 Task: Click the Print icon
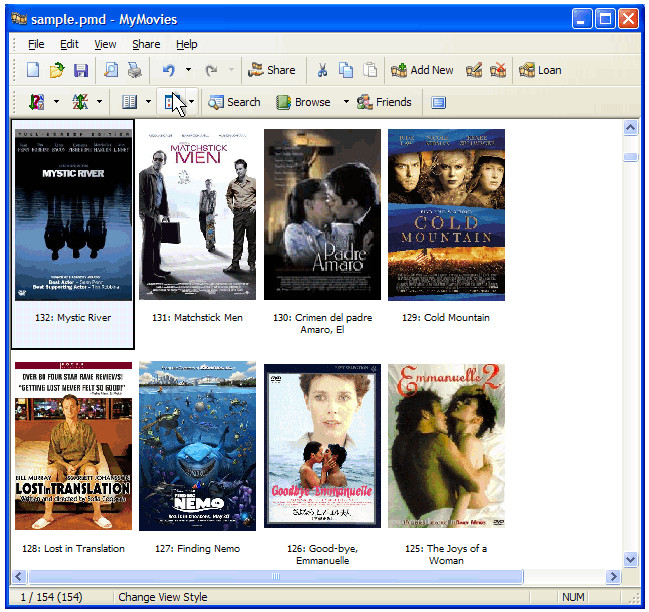(135, 70)
